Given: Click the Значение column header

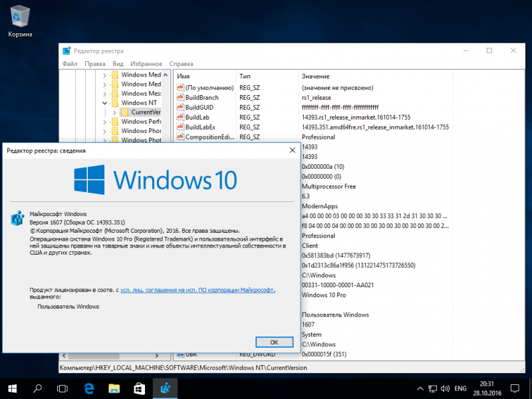Looking at the screenshot, I should 375,76.
